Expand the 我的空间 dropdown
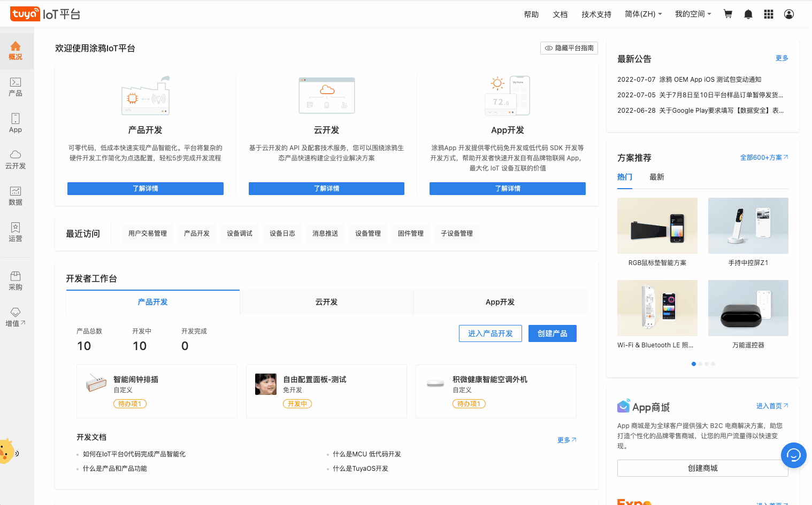The image size is (812, 505). click(693, 14)
